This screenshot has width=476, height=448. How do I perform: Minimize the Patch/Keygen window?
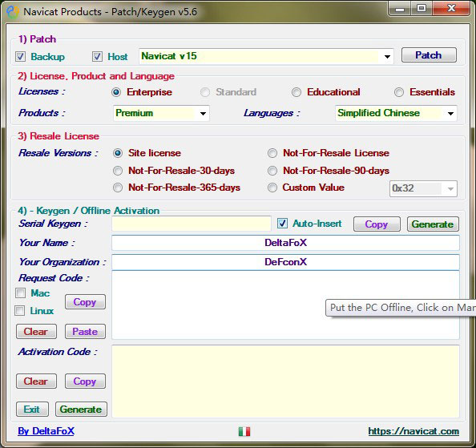click(400, 9)
